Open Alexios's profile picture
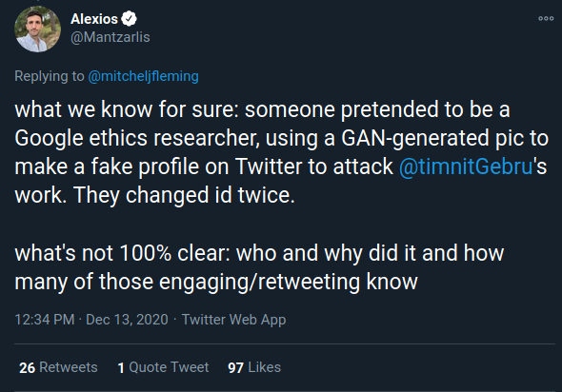The width and height of the screenshot is (562, 392). [37, 29]
